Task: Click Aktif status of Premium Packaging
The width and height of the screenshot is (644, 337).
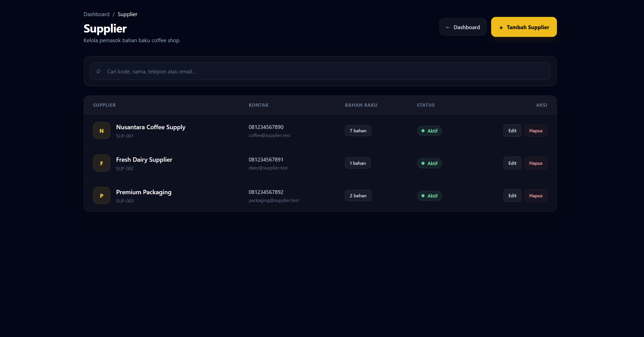Action: 429,196
